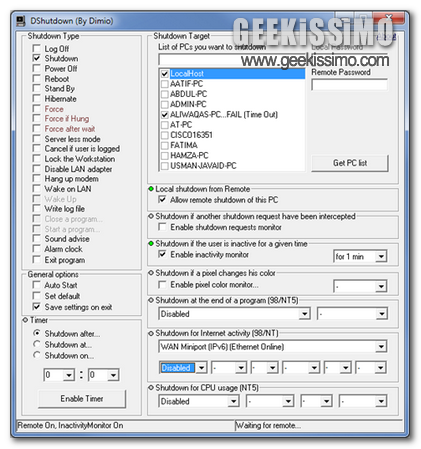Check the Hibernate option

point(37,99)
